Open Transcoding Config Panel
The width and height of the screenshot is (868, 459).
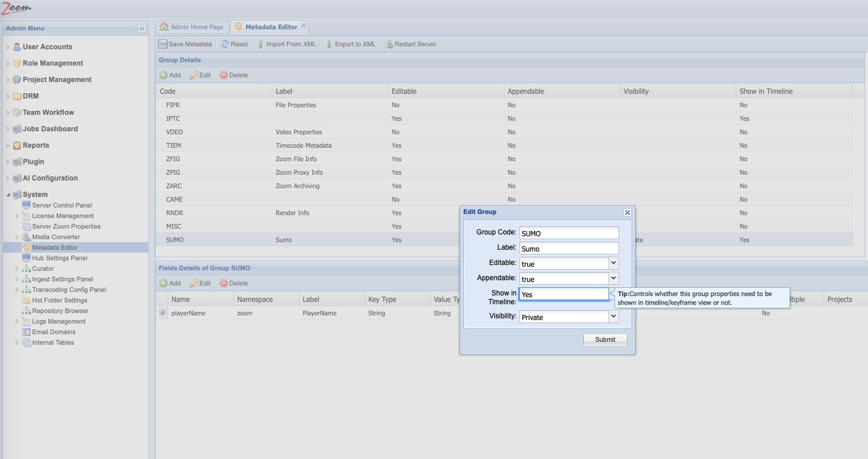click(69, 290)
